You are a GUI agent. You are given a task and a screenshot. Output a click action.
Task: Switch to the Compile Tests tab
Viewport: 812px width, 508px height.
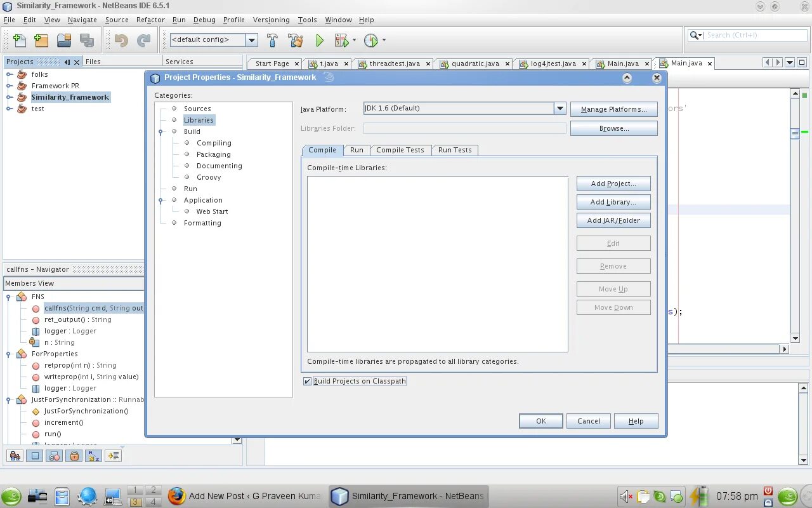[x=400, y=150]
